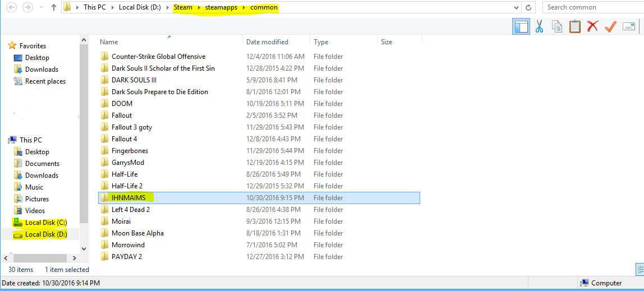644x291 pixels.
Task: Click the Forward navigation arrow
Action: (x=27, y=7)
